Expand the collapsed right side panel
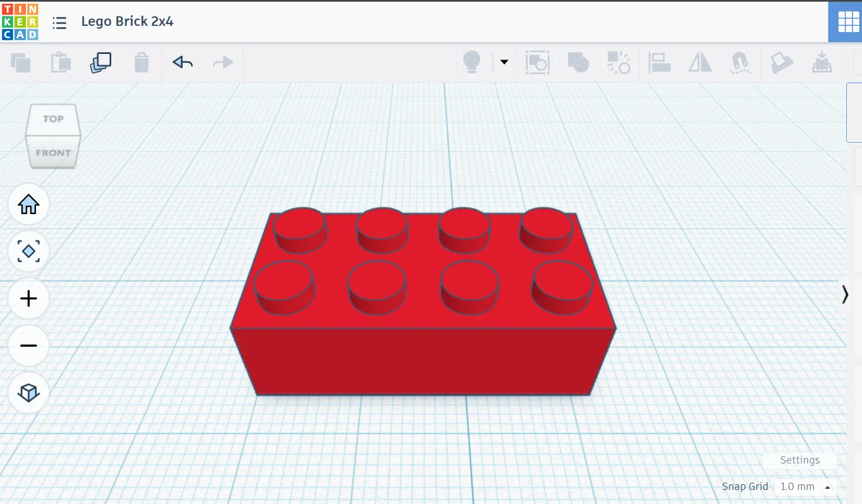The image size is (862, 504). pyautogui.click(x=845, y=294)
